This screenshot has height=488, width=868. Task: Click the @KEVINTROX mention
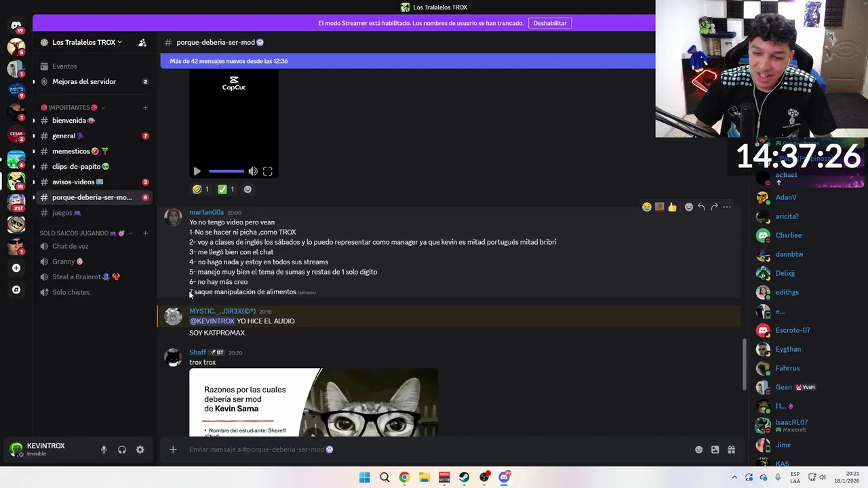click(212, 321)
